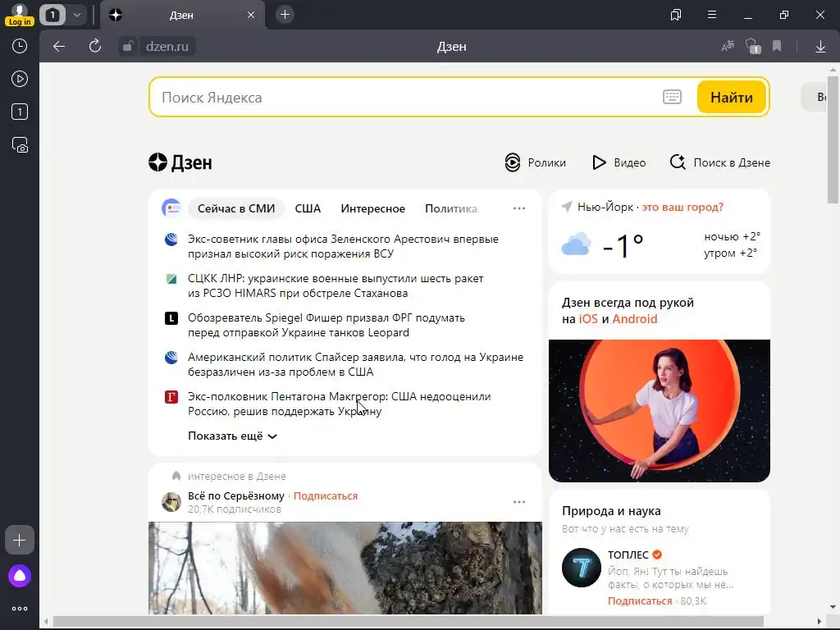
Task: Open the squirrel post image
Action: [345, 568]
